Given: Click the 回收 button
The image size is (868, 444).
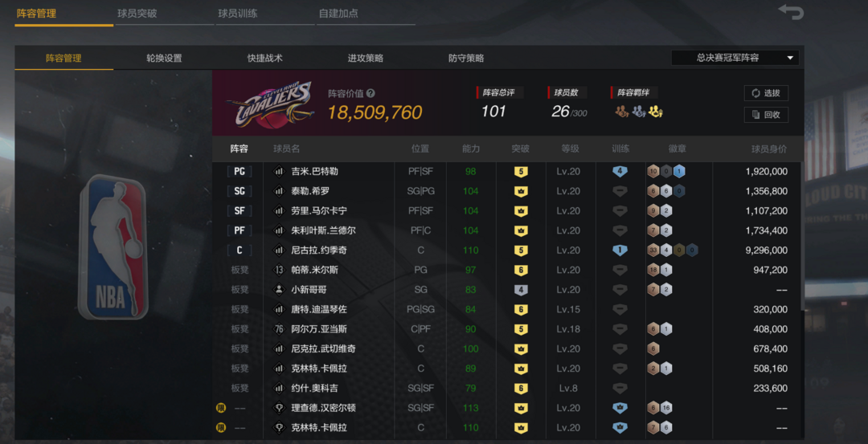Looking at the screenshot, I should coord(766,115).
